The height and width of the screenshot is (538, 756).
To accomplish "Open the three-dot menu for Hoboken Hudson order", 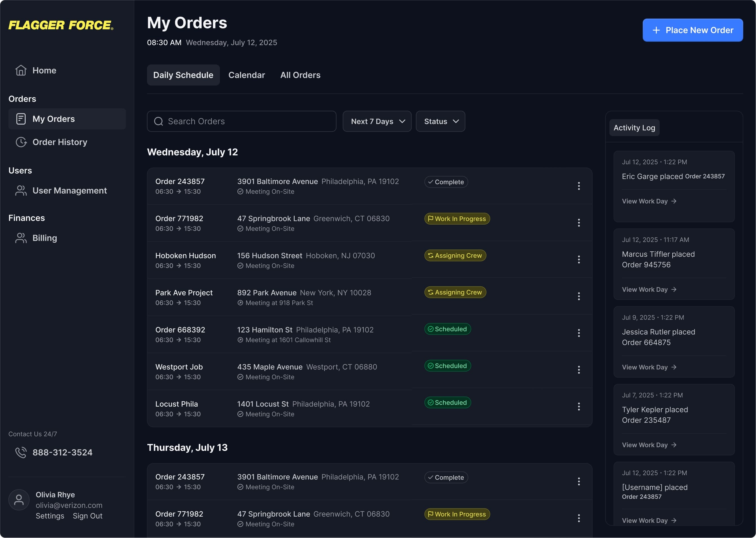I will click(579, 259).
